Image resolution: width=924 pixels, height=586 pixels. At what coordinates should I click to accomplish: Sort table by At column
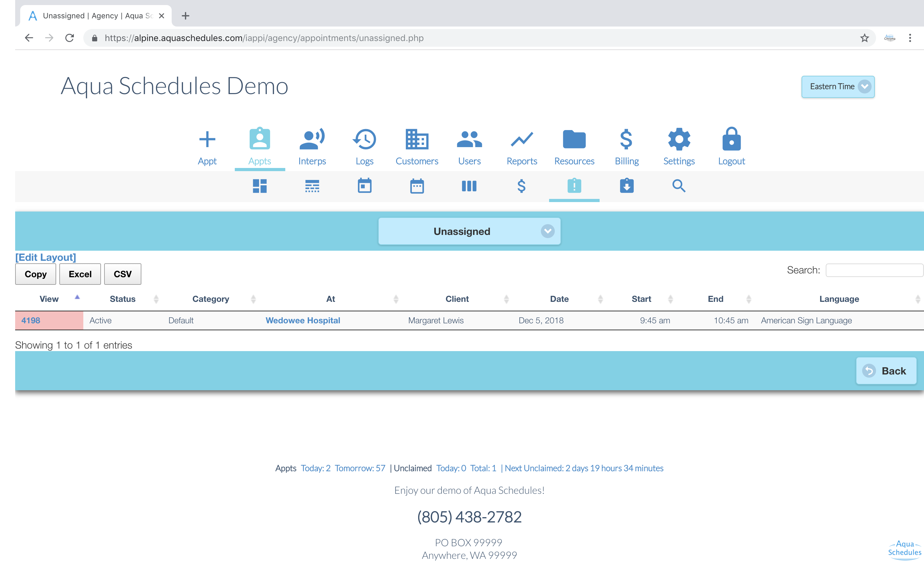pyautogui.click(x=330, y=299)
